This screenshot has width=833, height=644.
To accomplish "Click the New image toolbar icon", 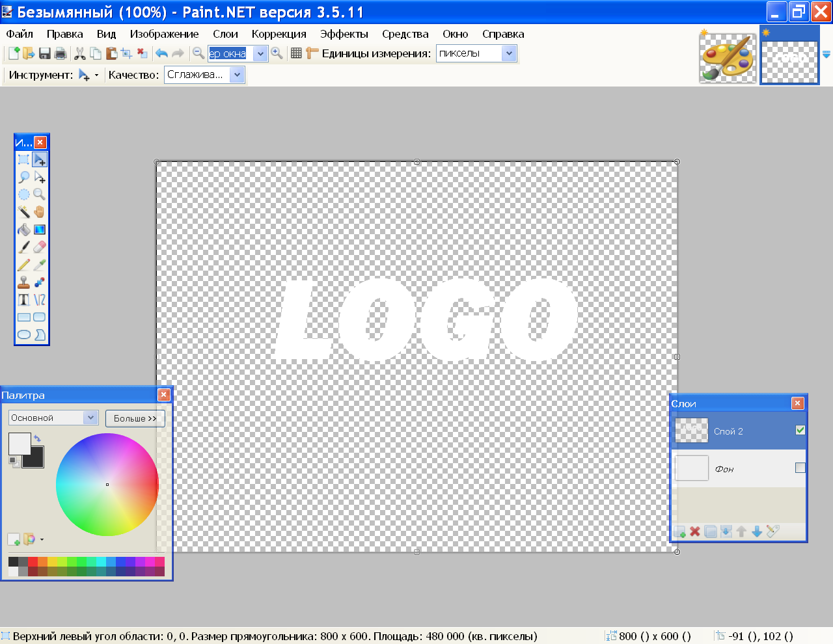I will click(13, 53).
